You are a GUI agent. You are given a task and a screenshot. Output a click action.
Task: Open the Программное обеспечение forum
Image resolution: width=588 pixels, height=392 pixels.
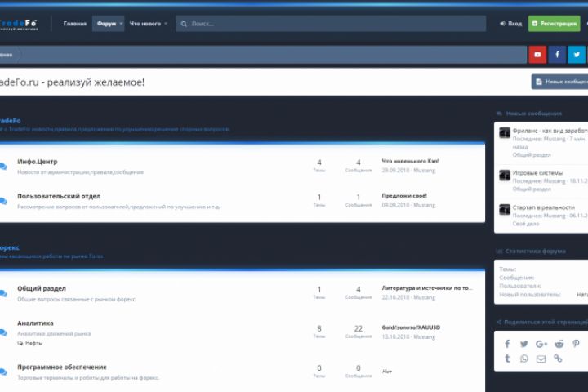[62, 367]
